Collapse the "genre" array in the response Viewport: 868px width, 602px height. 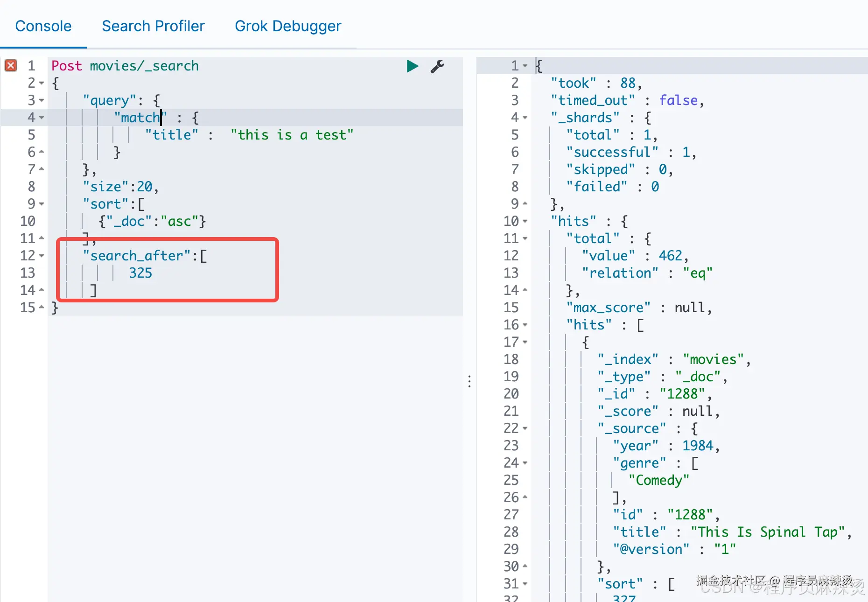point(525,463)
